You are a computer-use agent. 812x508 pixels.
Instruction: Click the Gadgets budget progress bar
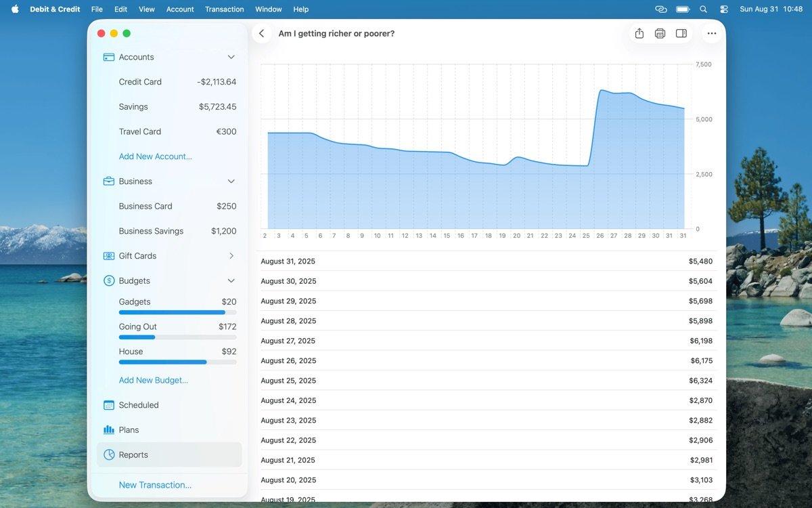[x=177, y=312]
